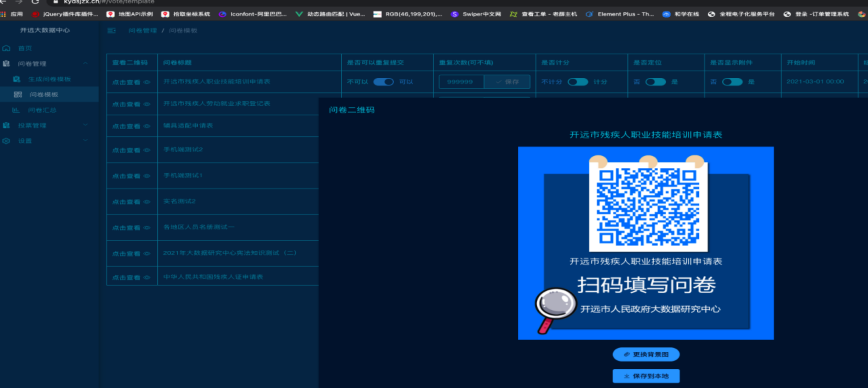View QR code for 开远市残疾人劳动就业求职登记表 row

coord(131,104)
